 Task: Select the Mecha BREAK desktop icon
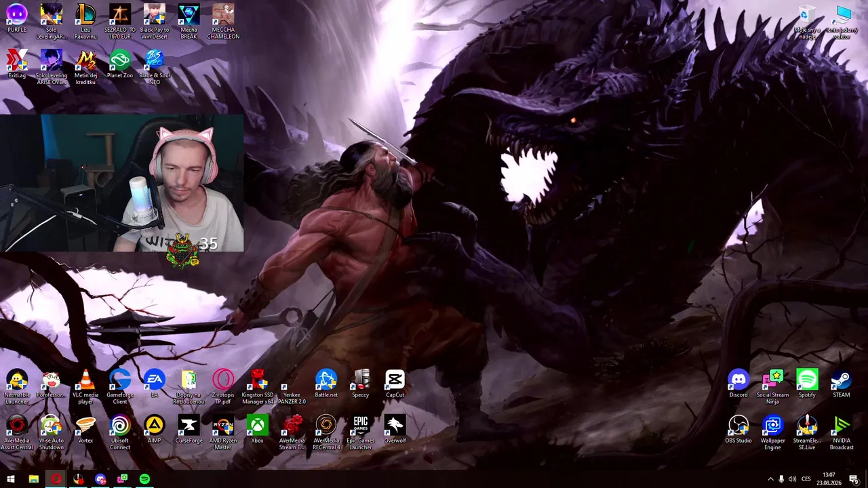pyautogui.click(x=189, y=21)
